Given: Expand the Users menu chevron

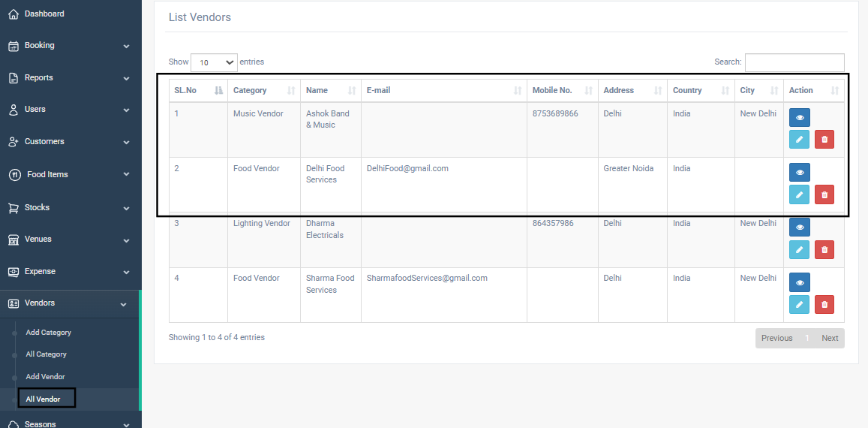Looking at the screenshot, I should tap(126, 110).
